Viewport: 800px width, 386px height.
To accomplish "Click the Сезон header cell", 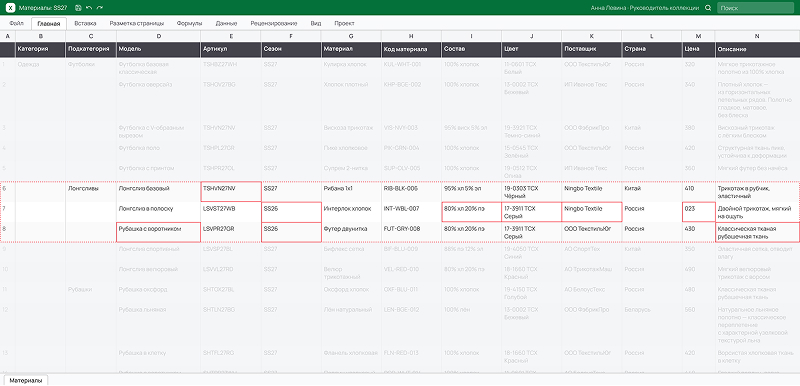I will pyautogui.click(x=291, y=49).
